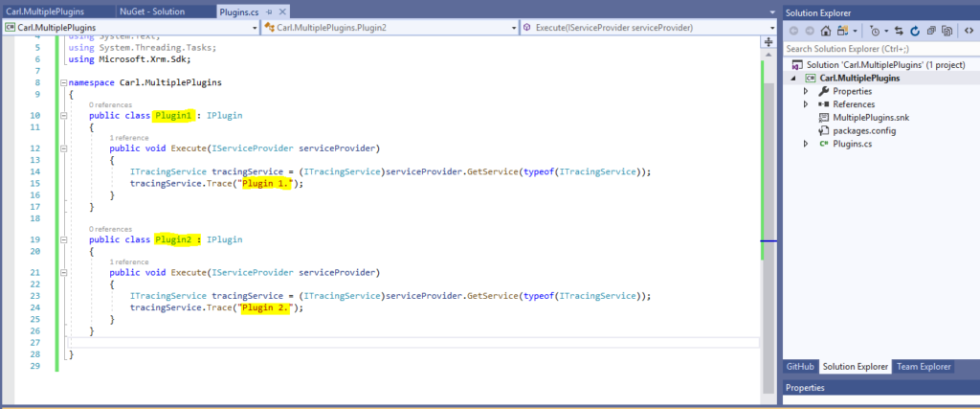The width and height of the screenshot is (980, 409).
Task: Select Solution 'Carl.MultiplePlugins' (1 project) row
Action: (x=881, y=65)
